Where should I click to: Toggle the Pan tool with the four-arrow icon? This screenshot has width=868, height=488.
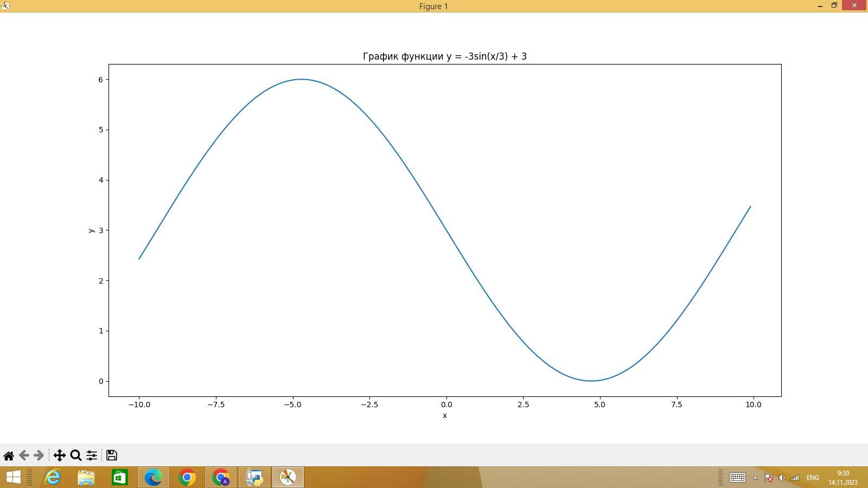pyautogui.click(x=59, y=455)
